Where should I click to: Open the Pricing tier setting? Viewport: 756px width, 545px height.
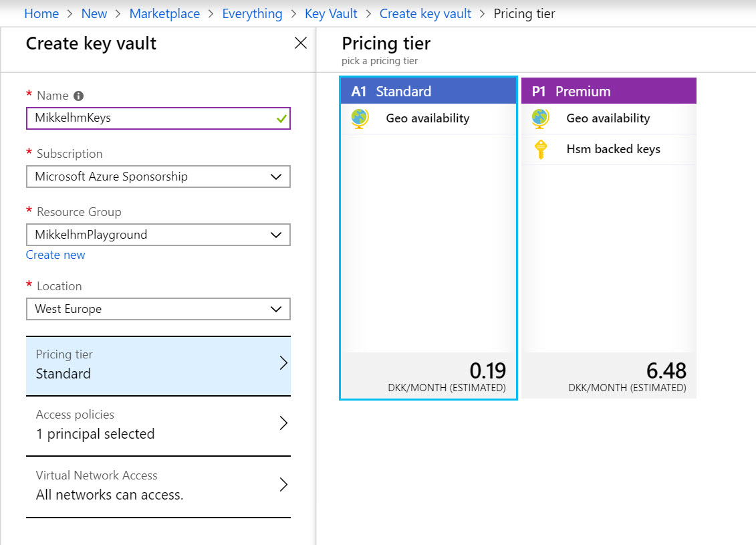[x=158, y=364]
